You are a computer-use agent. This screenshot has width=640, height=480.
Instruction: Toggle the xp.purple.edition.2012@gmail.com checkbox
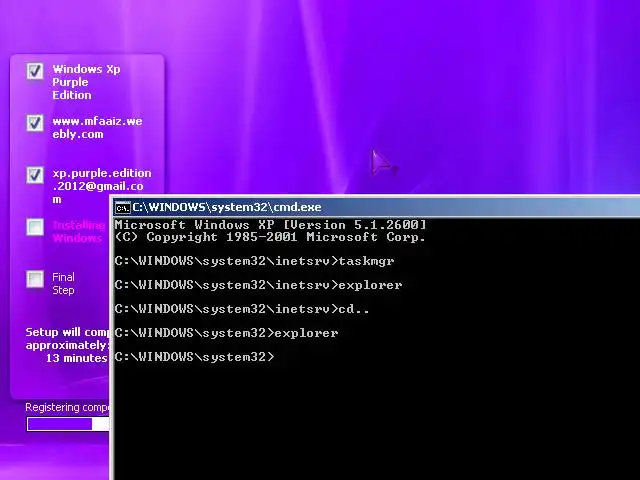click(x=35, y=175)
